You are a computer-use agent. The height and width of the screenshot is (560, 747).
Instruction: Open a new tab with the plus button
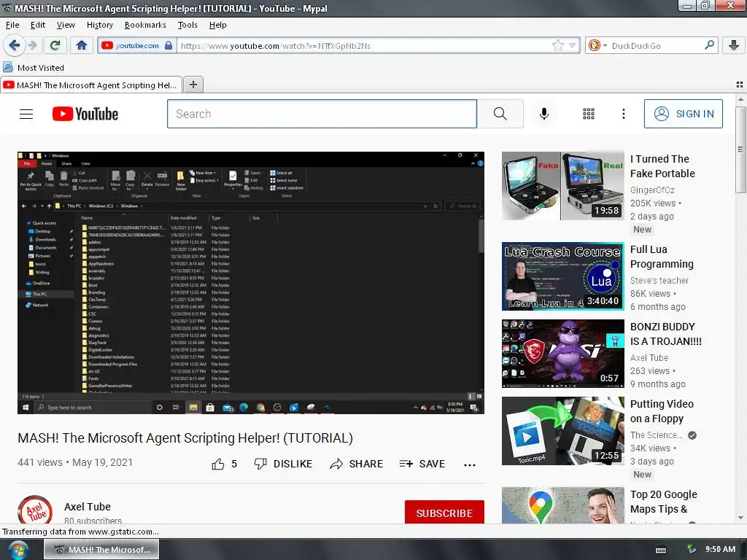pyautogui.click(x=193, y=85)
